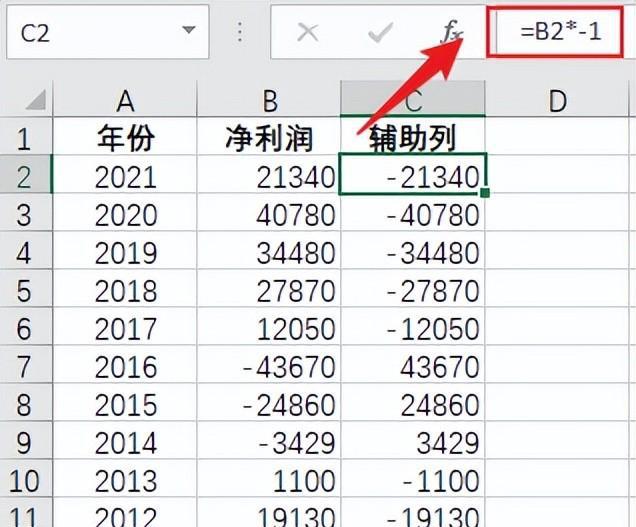
Task: Click empty cell D1
Action: [x=557, y=136]
